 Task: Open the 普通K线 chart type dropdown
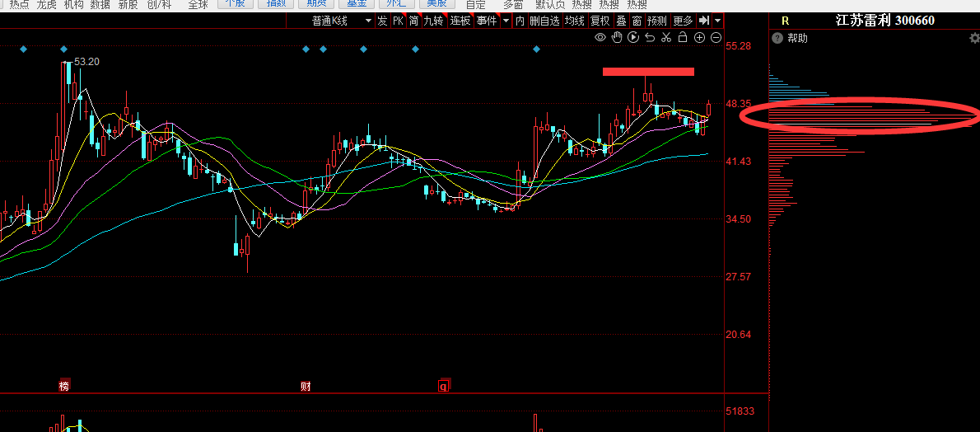pos(342,21)
